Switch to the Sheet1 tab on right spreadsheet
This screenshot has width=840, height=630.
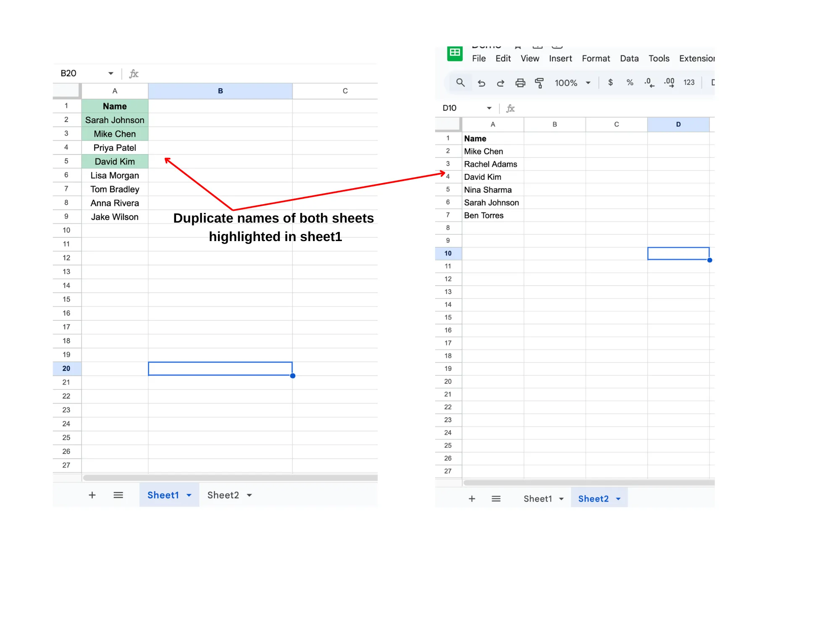point(538,499)
